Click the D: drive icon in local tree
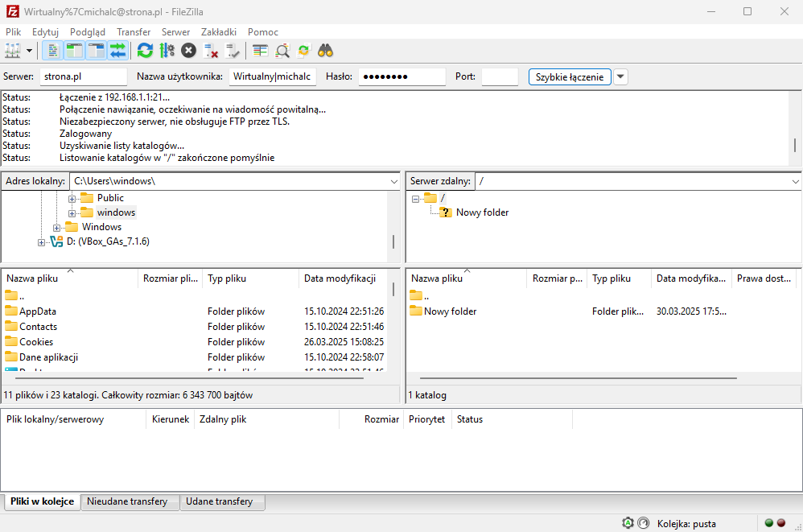Image resolution: width=803 pixels, height=532 pixels. 56,241
